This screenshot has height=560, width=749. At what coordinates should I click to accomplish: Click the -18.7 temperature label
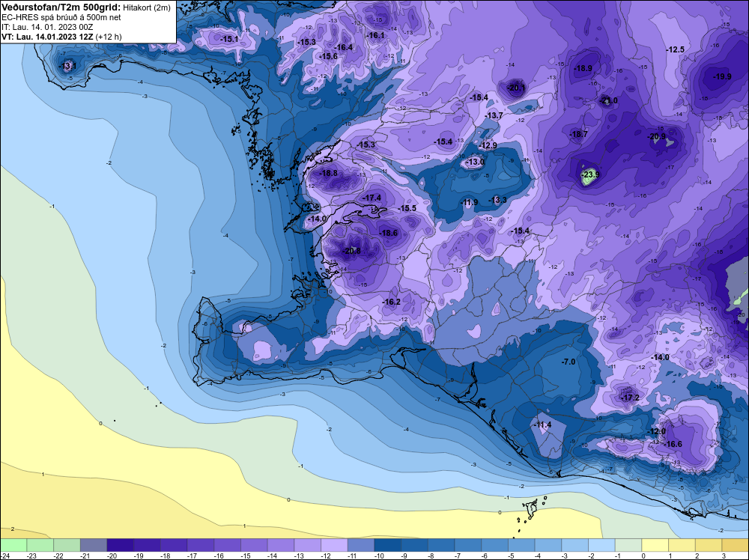tap(578, 134)
